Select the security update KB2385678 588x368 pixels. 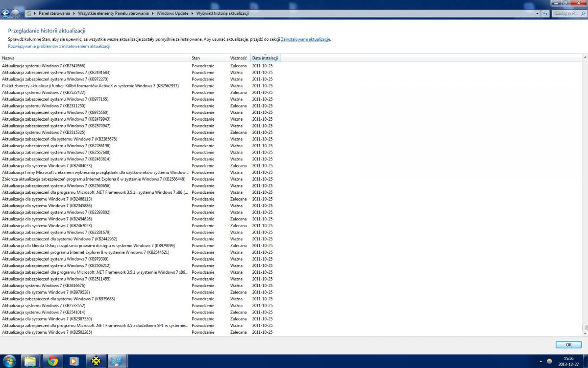pyautogui.click(x=140, y=139)
